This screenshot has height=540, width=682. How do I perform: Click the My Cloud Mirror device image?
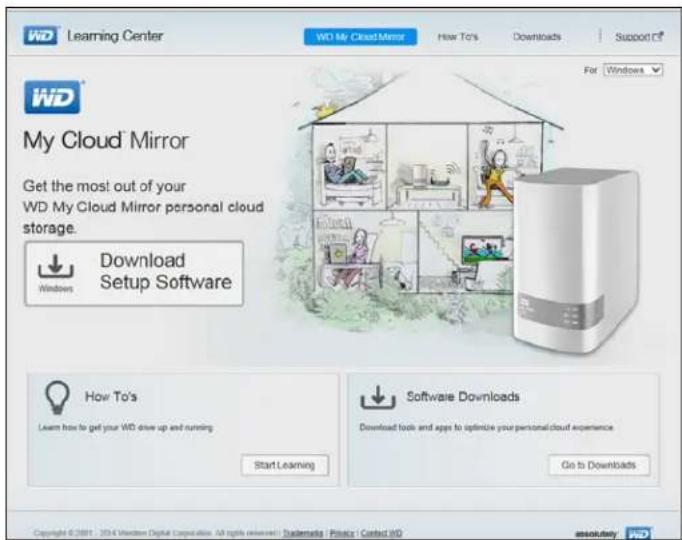(576, 260)
